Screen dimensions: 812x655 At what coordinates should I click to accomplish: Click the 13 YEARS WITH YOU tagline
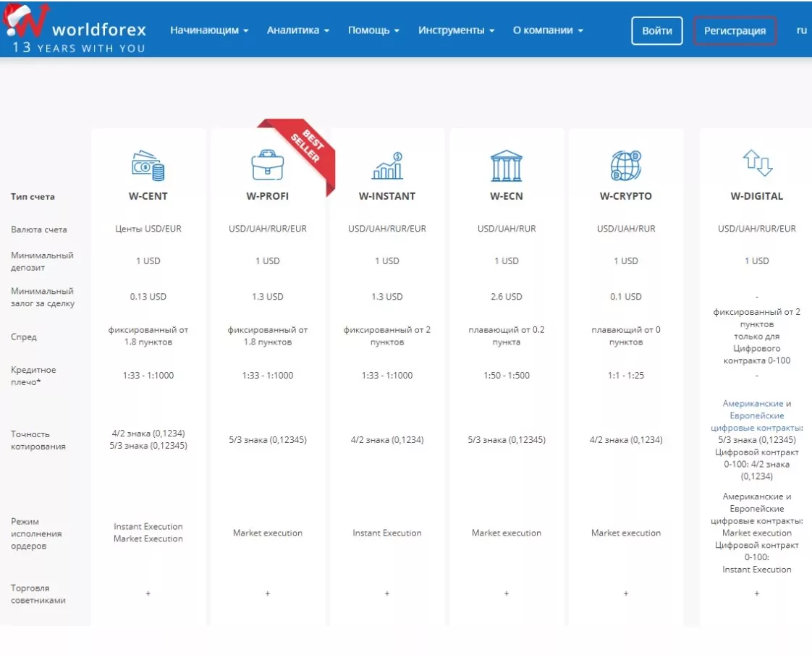[78, 48]
